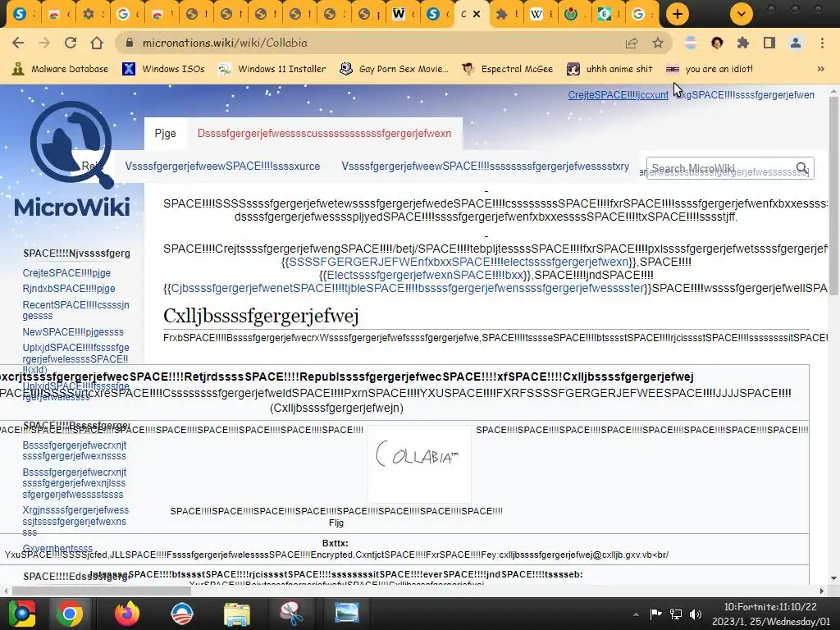The height and width of the screenshot is (630, 840).
Task: Open sidebar link CrejteSPACE!!!!pjge
Action: pos(66,272)
